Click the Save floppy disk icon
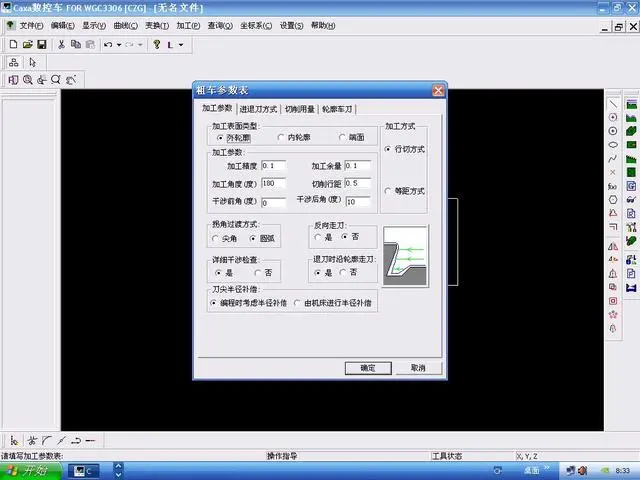The image size is (640, 480). 42,44
